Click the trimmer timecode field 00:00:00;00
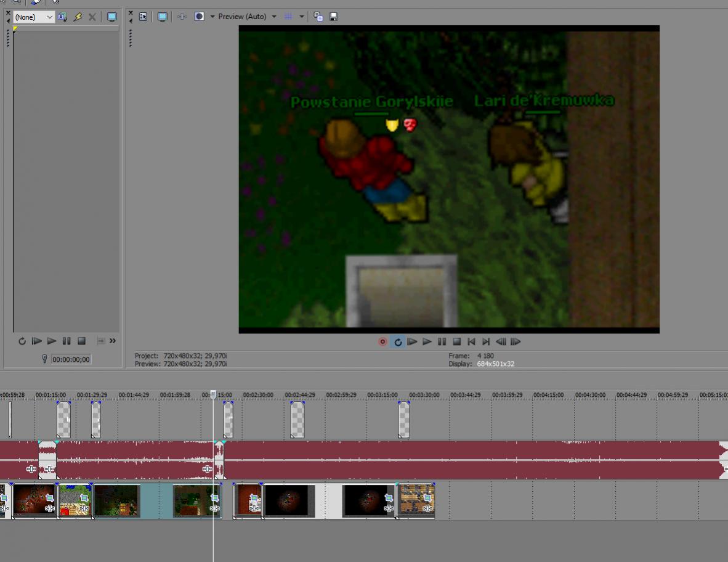Screen dimensions: 728x562 click(x=71, y=359)
